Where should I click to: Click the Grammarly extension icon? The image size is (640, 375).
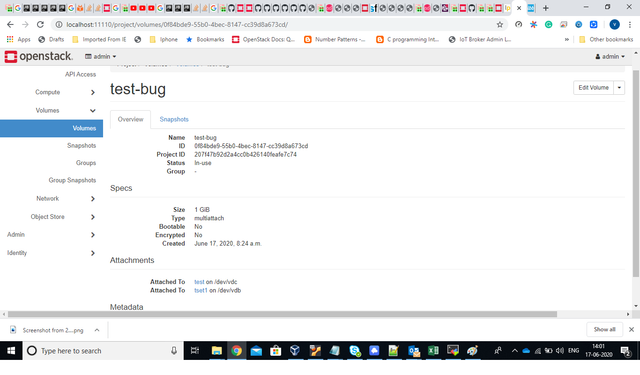(x=549, y=24)
